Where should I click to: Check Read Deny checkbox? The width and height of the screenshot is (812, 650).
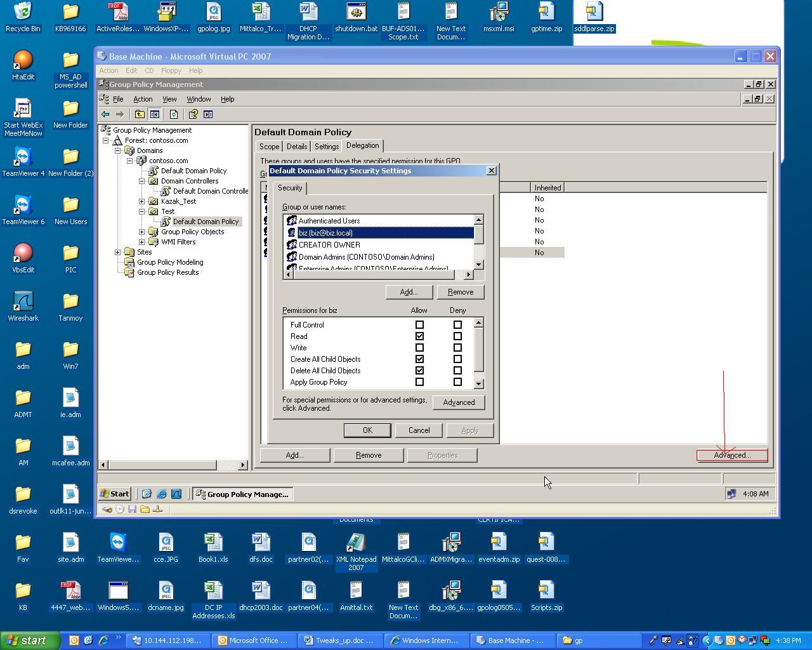click(457, 336)
